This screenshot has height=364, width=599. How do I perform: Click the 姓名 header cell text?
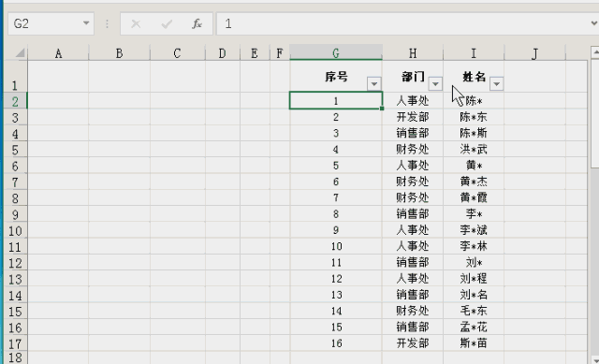click(474, 77)
